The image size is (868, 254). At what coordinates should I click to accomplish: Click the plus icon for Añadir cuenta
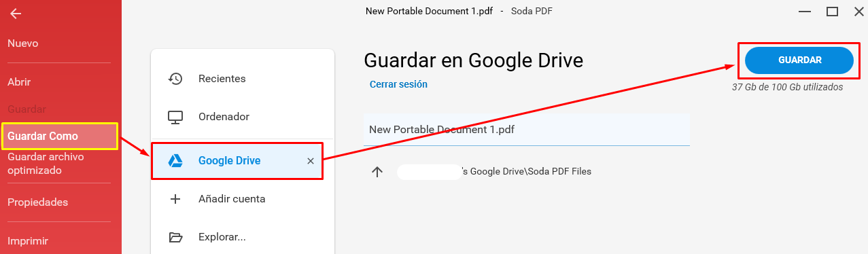[x=175, y=199]
